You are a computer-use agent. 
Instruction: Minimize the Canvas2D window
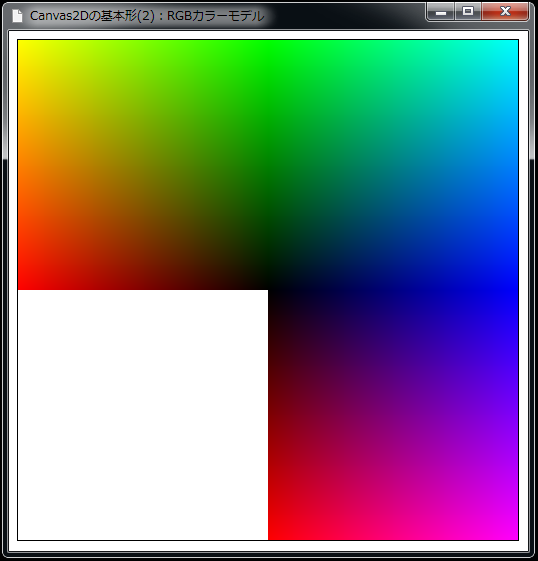441,12
